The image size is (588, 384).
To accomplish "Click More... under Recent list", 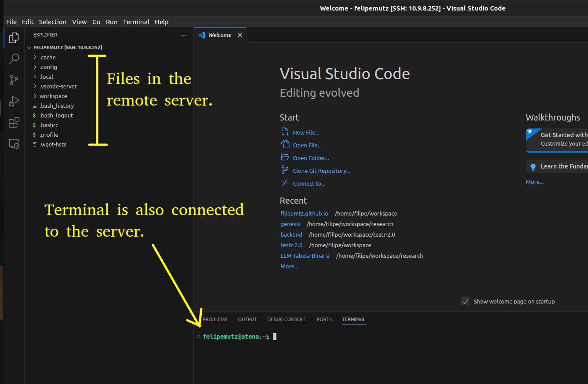I will coord(289,266).
